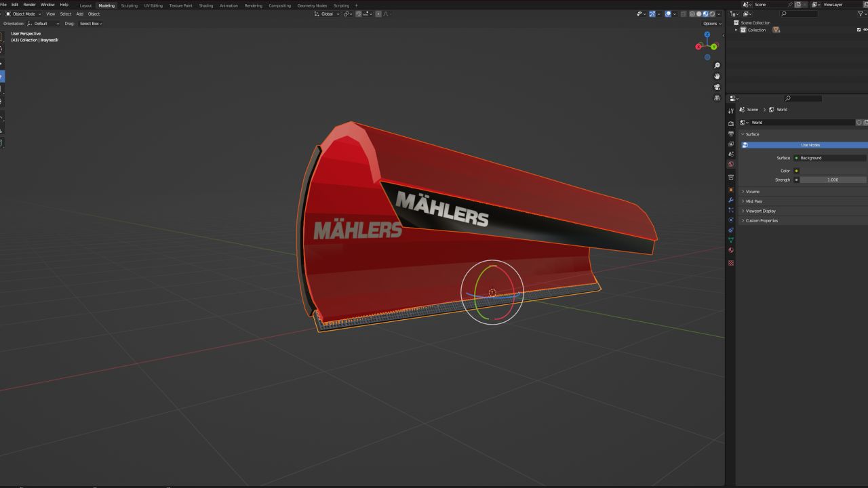
Task: Select solid viewport shading
Action: click(699, 14)
